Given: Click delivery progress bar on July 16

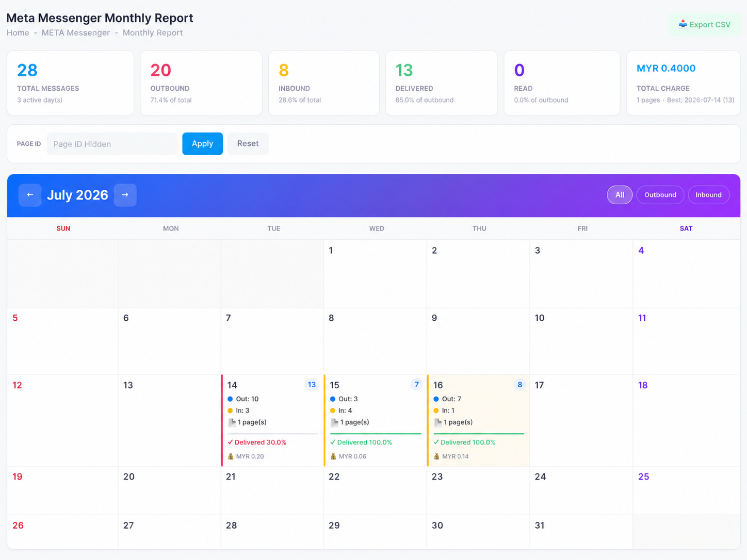Looking at the screenshot, I should 479,434.
